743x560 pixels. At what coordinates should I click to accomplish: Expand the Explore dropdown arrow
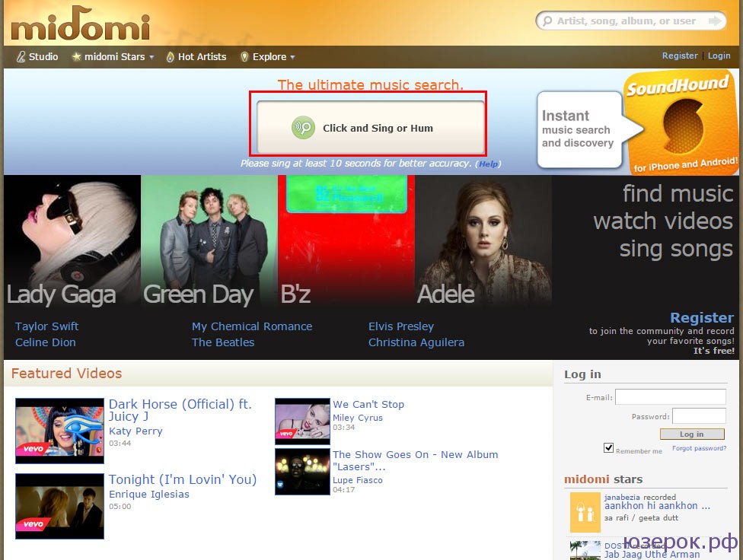[x=292, y=57]
